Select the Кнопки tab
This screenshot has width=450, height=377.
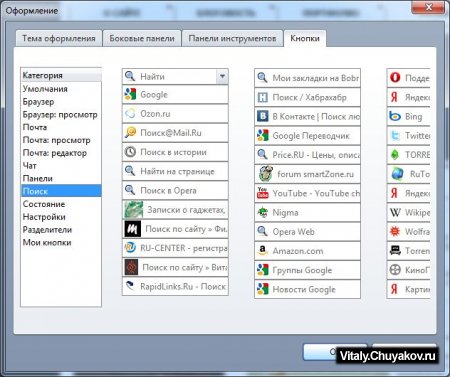[x=305, y=39]
